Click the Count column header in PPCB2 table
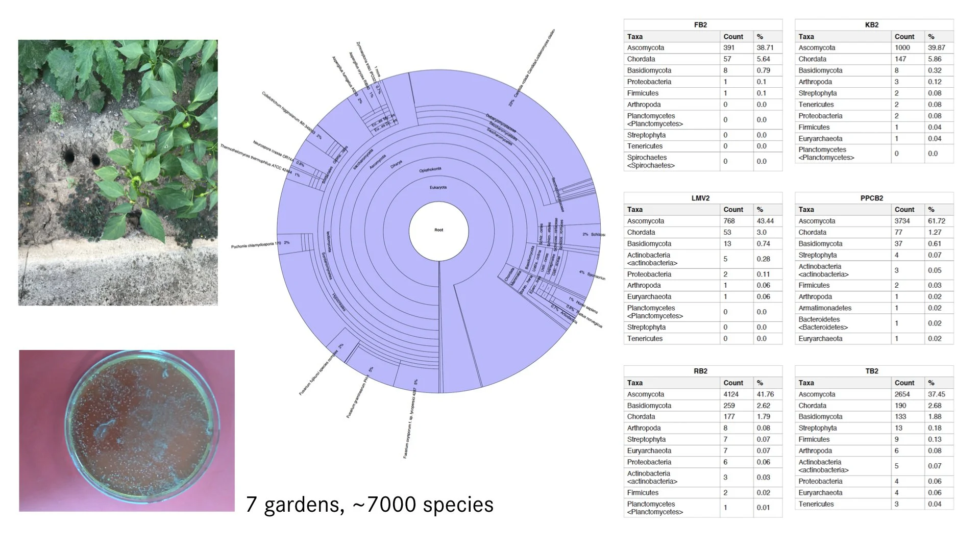 [x=905, y=209]
